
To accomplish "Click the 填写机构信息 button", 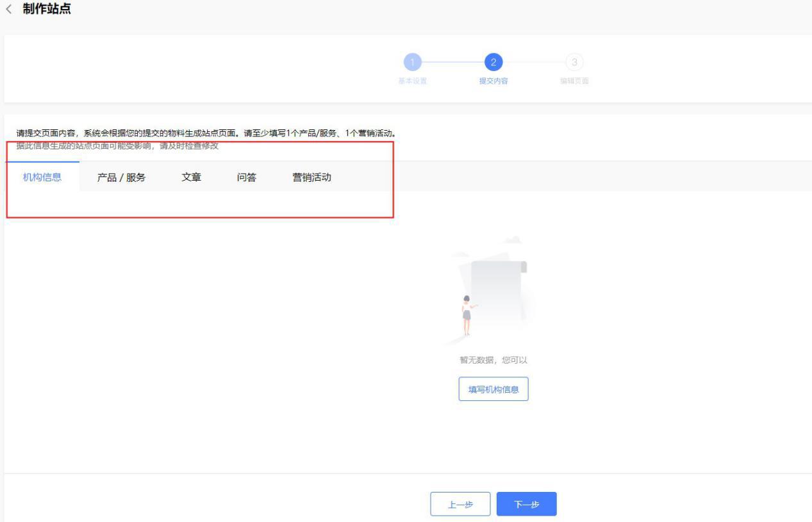I will [x=493, y=388].
